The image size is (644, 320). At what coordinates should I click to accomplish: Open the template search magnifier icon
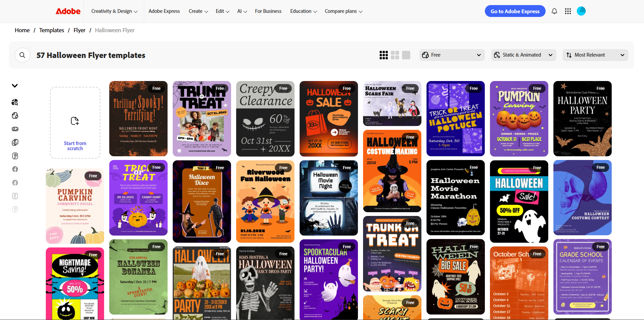coord(22,55)
